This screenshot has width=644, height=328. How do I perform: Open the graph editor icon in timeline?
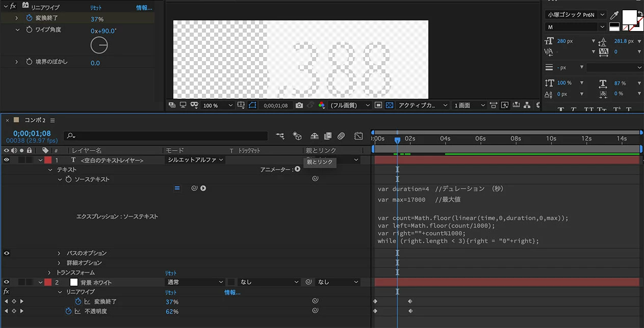tap(358, 136)
